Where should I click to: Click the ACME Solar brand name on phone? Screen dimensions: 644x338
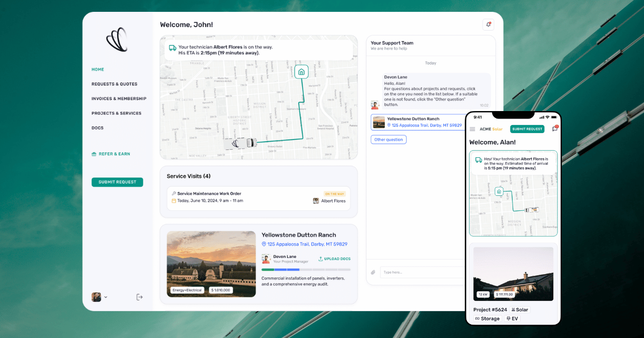tap(491, 129)
